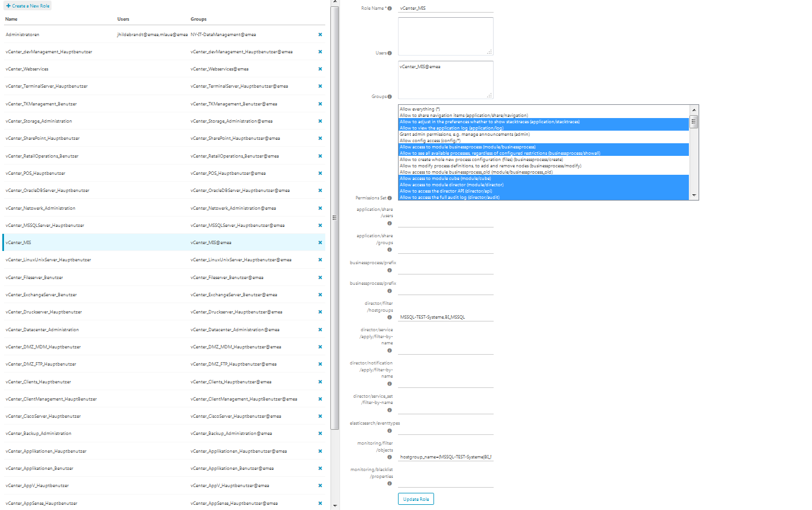Click group cell 'vCenter_Clients_Hauptbenutzer@emea'
The image size is (812, 510).
pyautogui.click(x=231, y=382)
